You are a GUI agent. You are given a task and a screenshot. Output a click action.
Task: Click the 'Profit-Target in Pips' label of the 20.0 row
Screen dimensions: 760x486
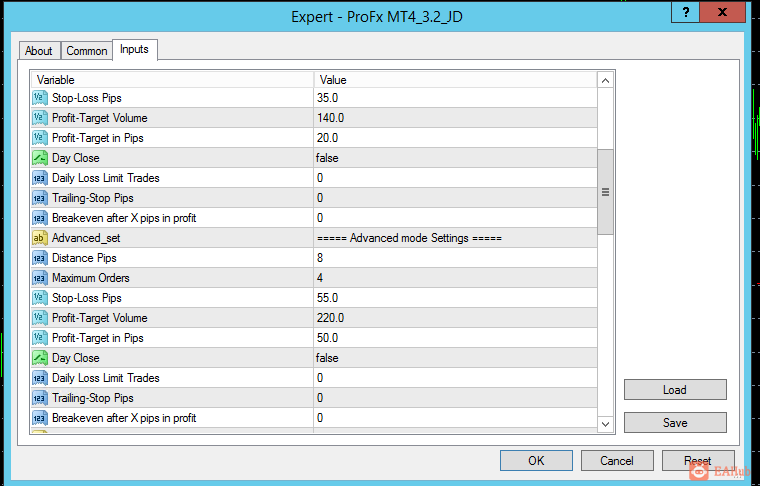(x=98, y=138)
